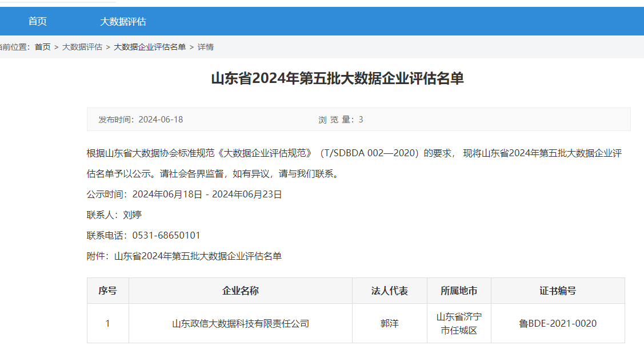Open attachment 山东省2024年第五批大数据企业评估名单

click(x=198, y=256)
